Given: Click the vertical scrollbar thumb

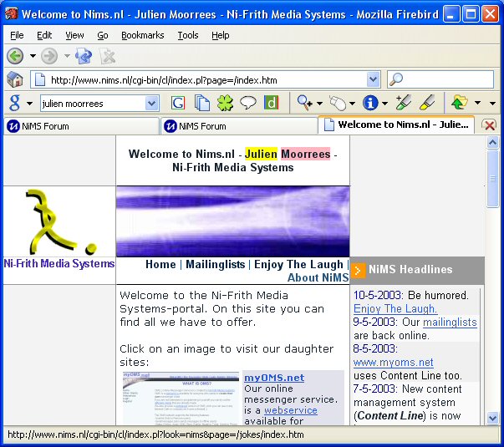Looking at the screenshot, I should click(492, 179).
